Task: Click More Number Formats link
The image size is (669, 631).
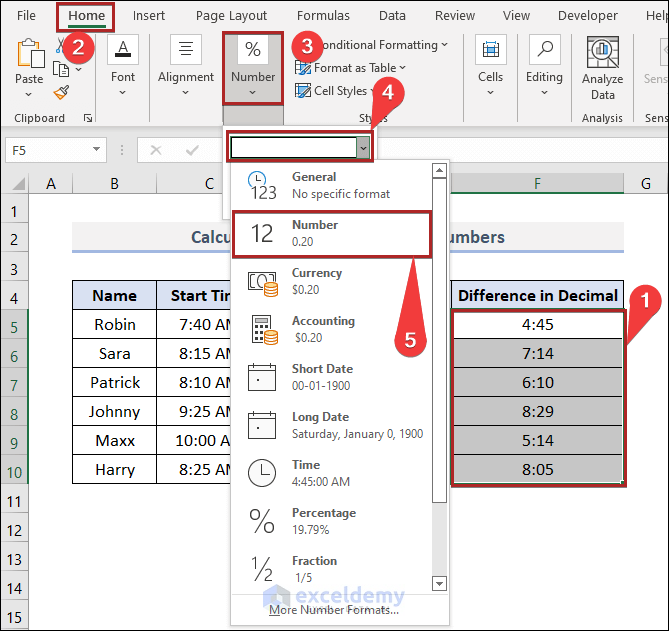Action: [333, 610]
